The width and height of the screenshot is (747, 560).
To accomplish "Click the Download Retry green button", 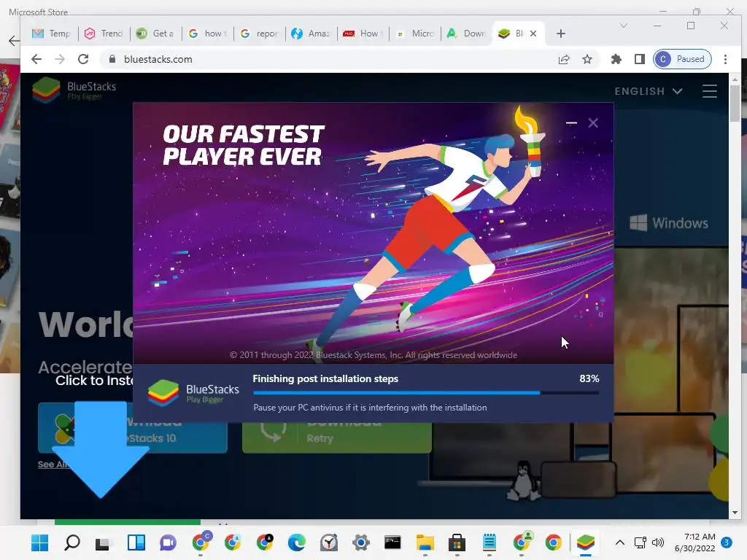I will pos(337,437).
